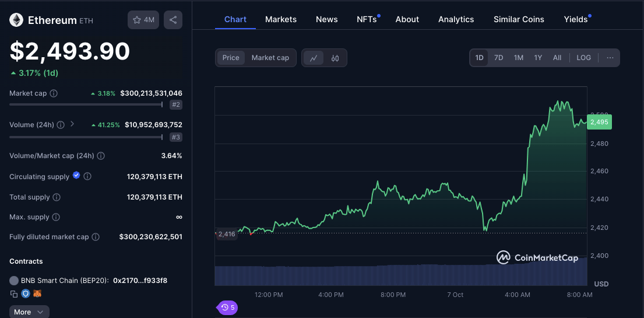Screen dimensions: 644x318
Task: Switch to candlestick chart icon
Action: (335, 58)
